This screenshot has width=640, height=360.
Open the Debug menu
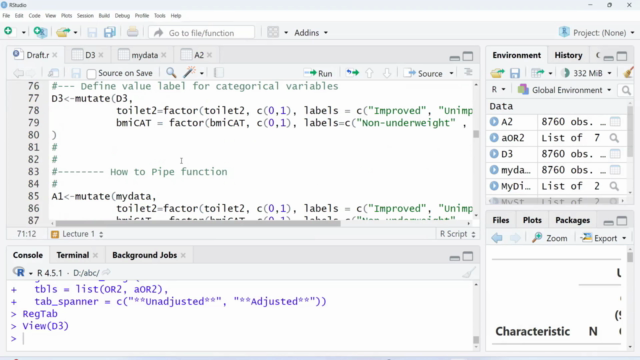coord(122,16)
